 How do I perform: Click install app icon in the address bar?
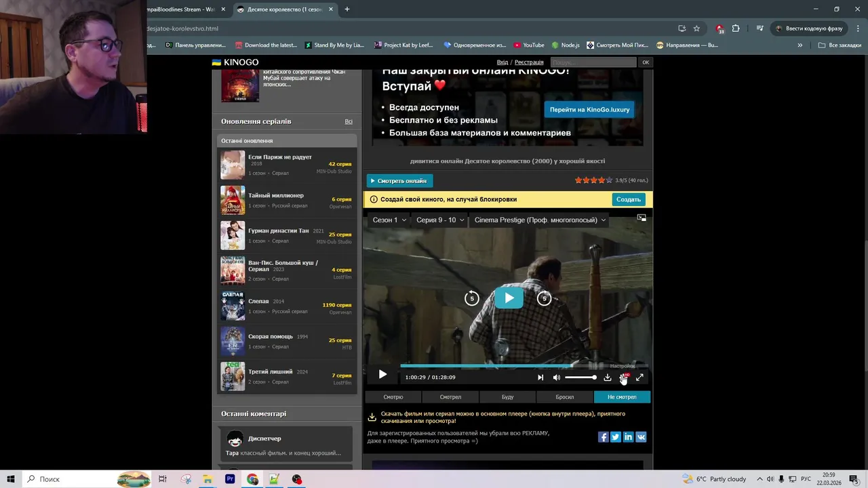[x=682, y=28]
